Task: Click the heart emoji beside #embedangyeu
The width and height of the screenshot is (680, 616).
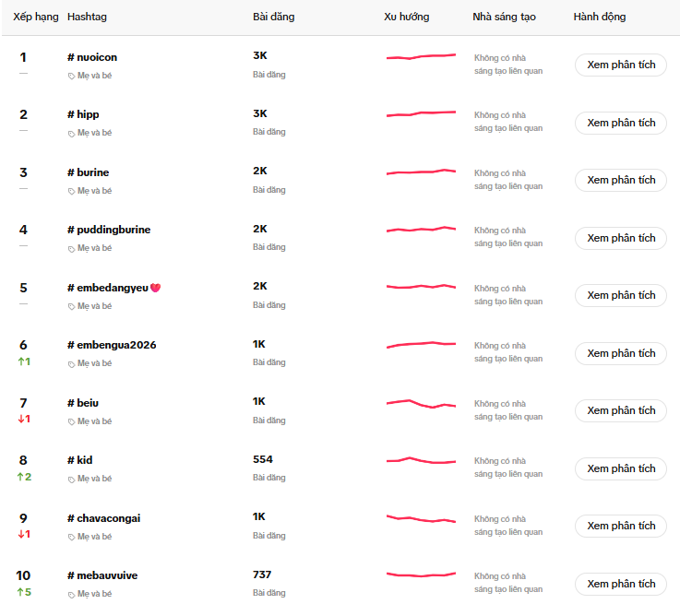Action: click(155, 288)
